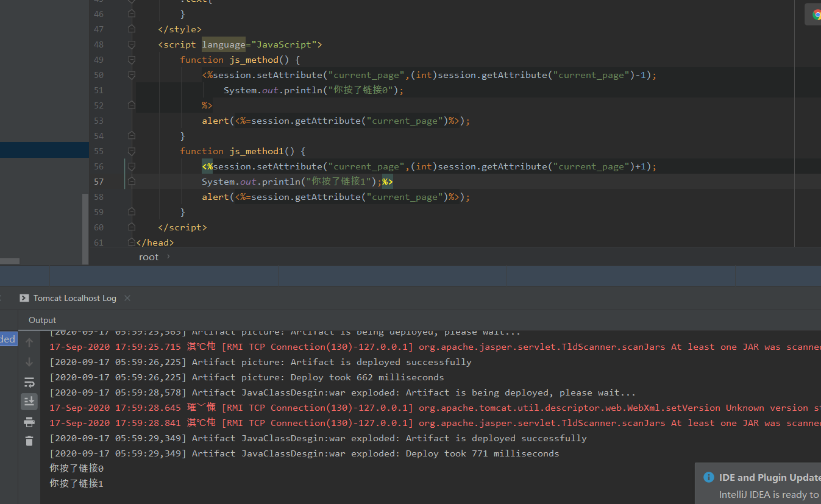Click the </script> tag on line 60

182,227
